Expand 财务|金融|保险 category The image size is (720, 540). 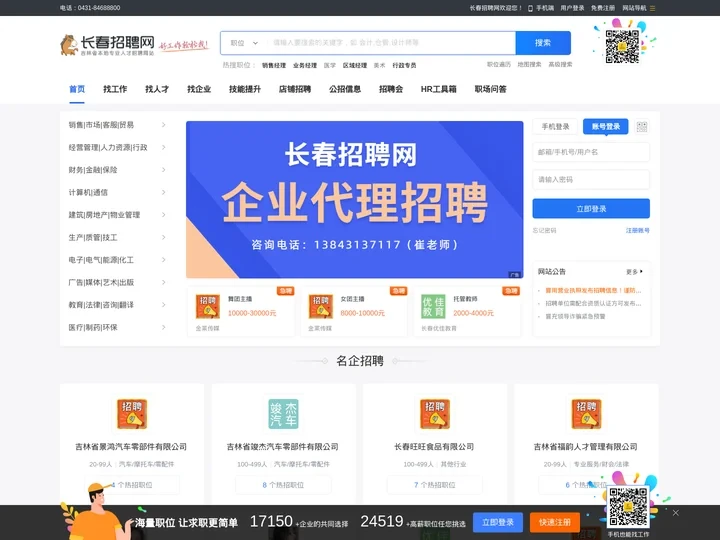[117, 170]
